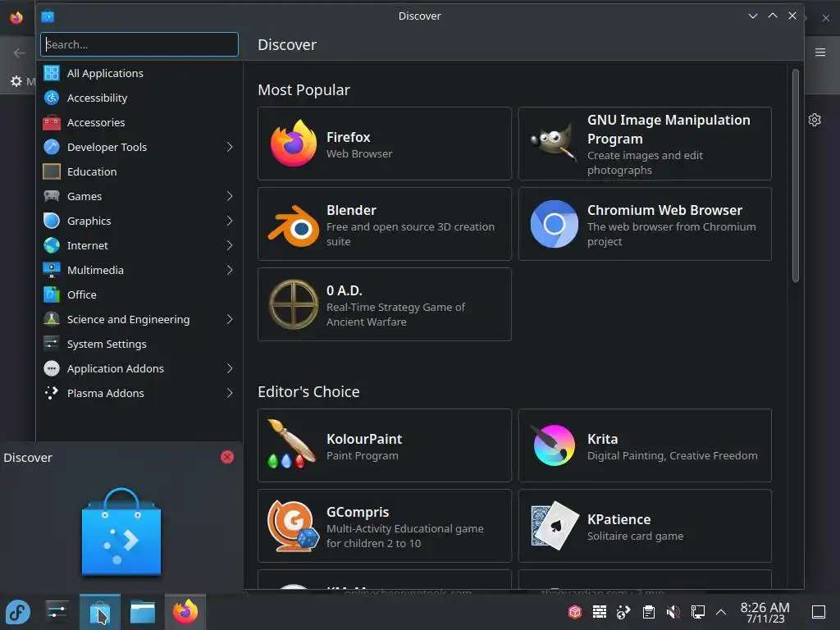The width and height of the screenshot is (840, 630).
Task: Click the Show Desktop taskbar button
Action: pyautogui.click(x=819, y=612)
